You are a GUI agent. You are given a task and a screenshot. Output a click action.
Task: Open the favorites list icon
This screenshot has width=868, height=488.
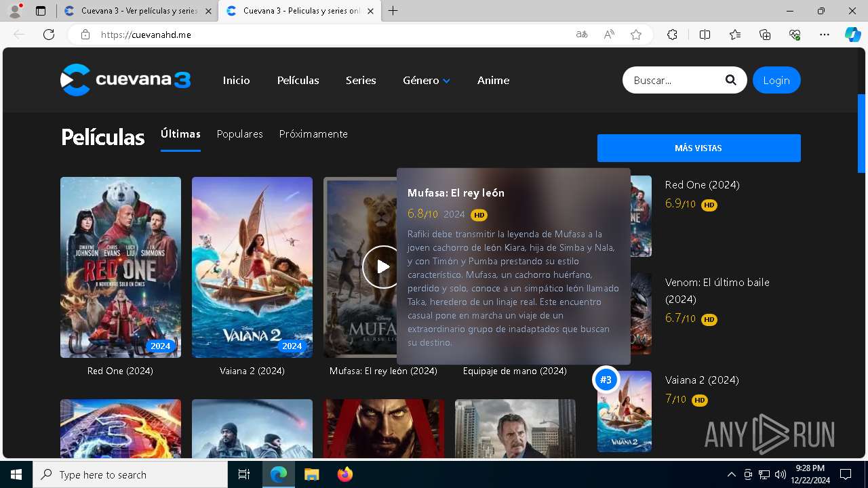735,35
